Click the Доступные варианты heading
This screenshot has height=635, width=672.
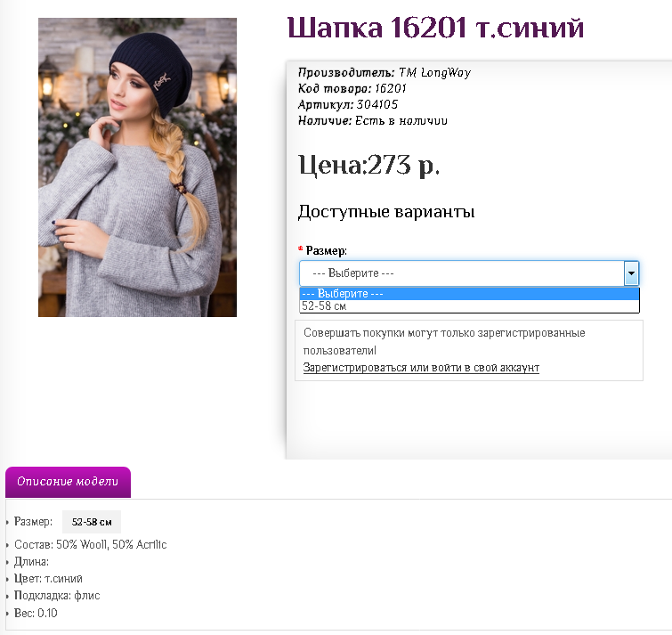click(x=385, y=212)
